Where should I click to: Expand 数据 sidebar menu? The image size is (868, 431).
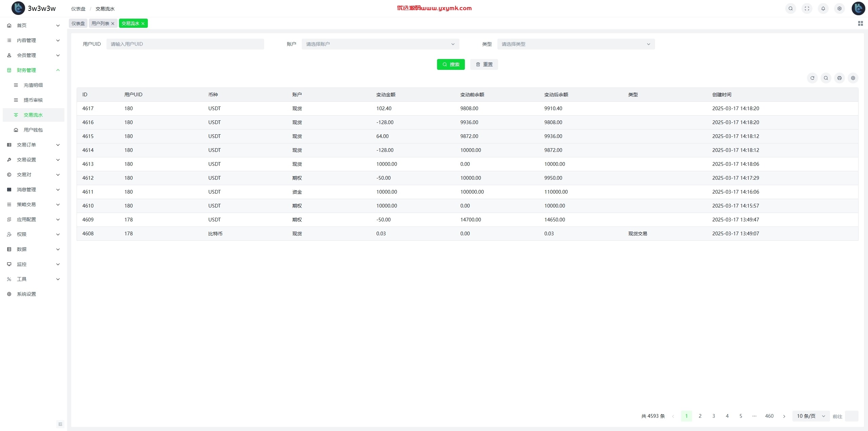click(33, 249)
